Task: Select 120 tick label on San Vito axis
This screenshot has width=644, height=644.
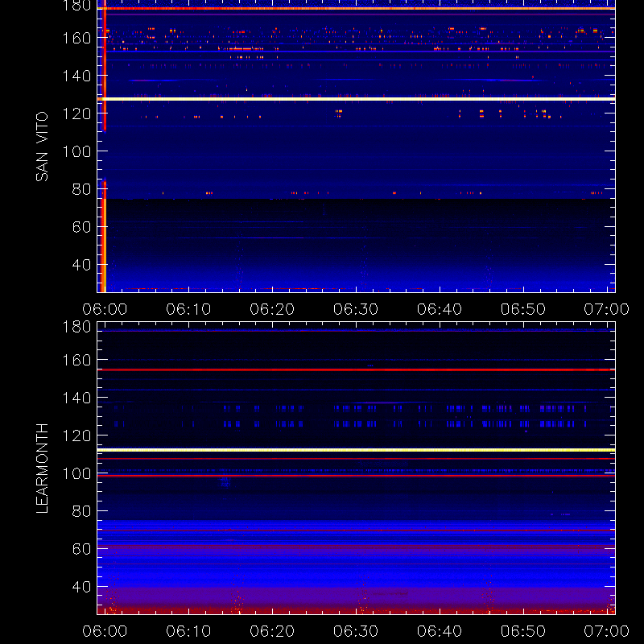Action: pyautogui.click(x=76, y=114)
